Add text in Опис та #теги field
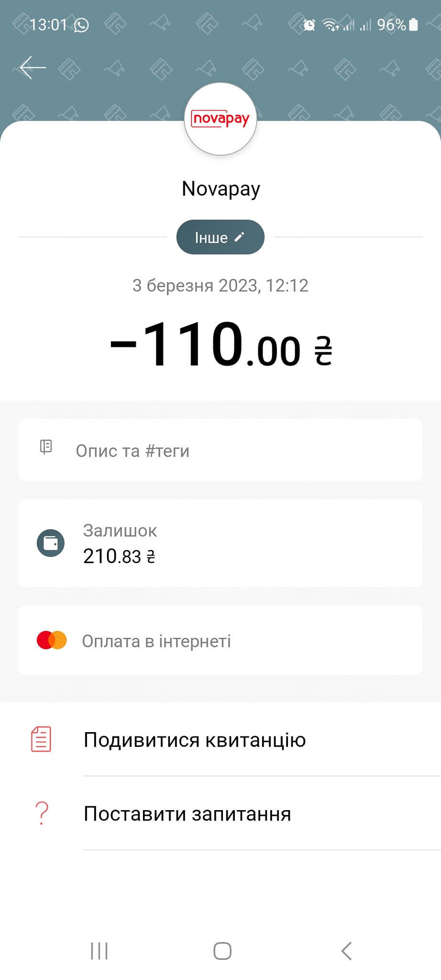This screenshot has height=980, width=441. [x=220, y=450]
